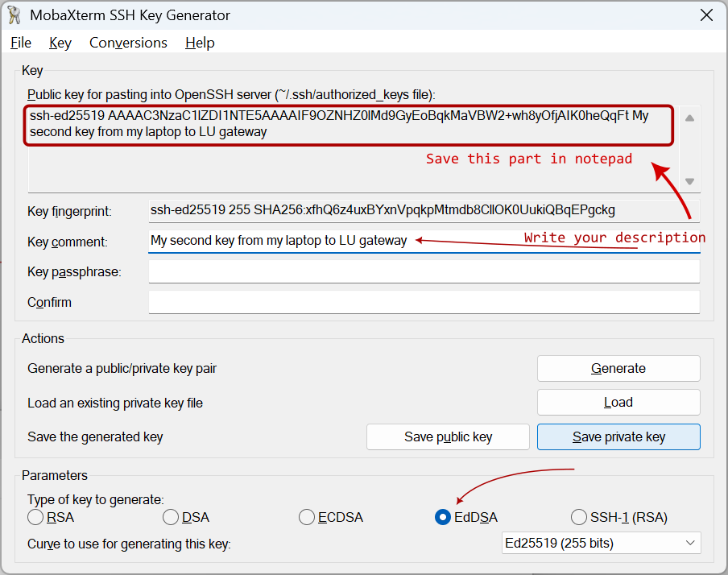Click the Key fingerprint field
728x575 pixels.
pyautogui.click(x=424, y=210)
